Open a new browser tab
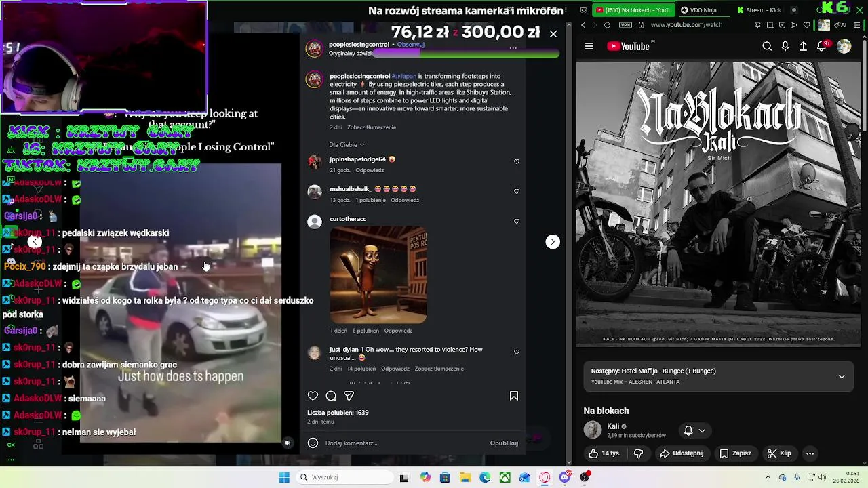The image size is (868, 488). (x=793, y=10)
